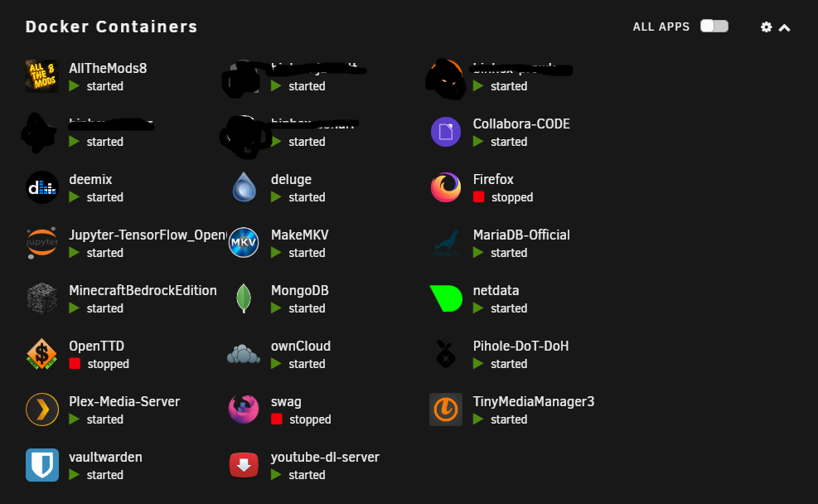Click the vaultwarden shield icon
Screen dimensions: 818x504
[41, 465]
